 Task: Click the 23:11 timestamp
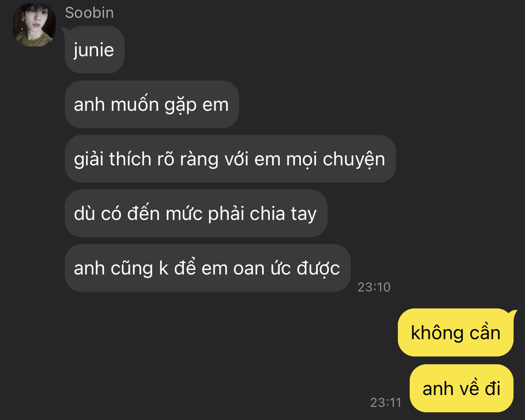pos(386,402)
